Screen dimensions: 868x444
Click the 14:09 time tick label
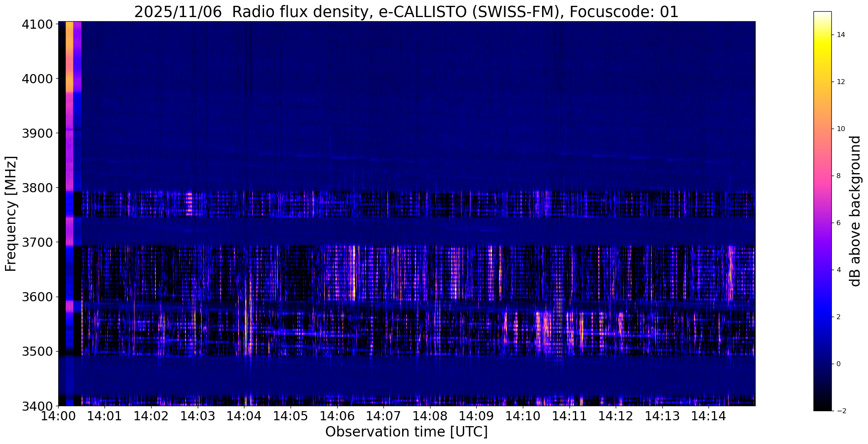[x=477, y=416]
